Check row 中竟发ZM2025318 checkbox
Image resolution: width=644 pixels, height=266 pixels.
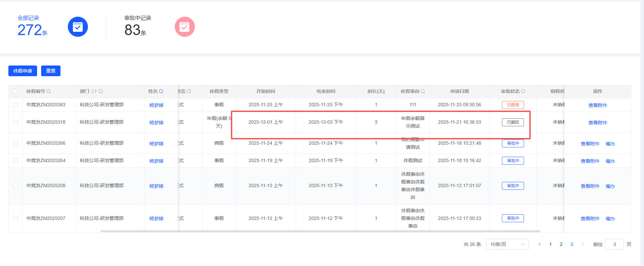[x=15, y=122]
